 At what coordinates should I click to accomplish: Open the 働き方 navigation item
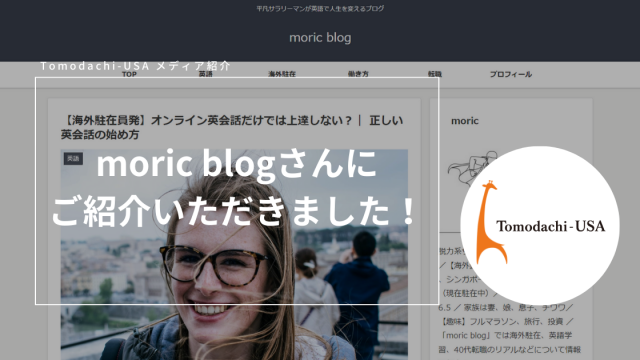(x=358, y=74)
